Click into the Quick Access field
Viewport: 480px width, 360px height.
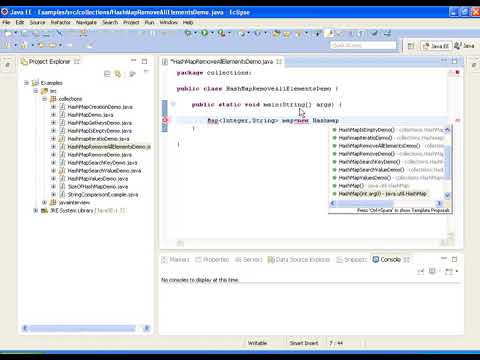tap(363, 45)
